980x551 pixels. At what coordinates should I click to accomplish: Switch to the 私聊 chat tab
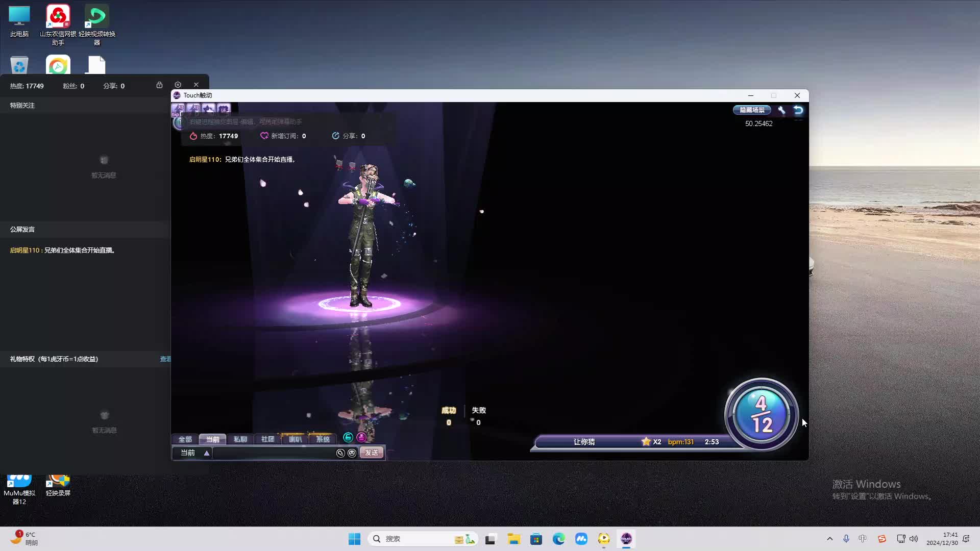pos(240,439)
